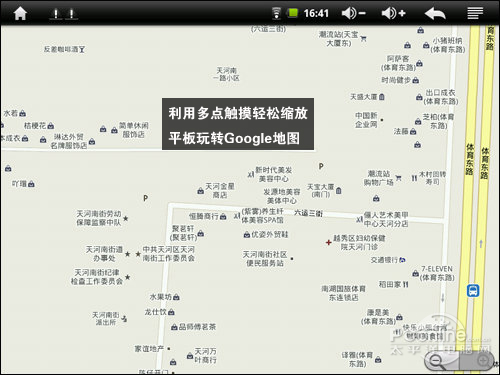Select the 潮流站购物广场 shopping cart marker
This screenshot has height=375, width=500.
(398, 178)
